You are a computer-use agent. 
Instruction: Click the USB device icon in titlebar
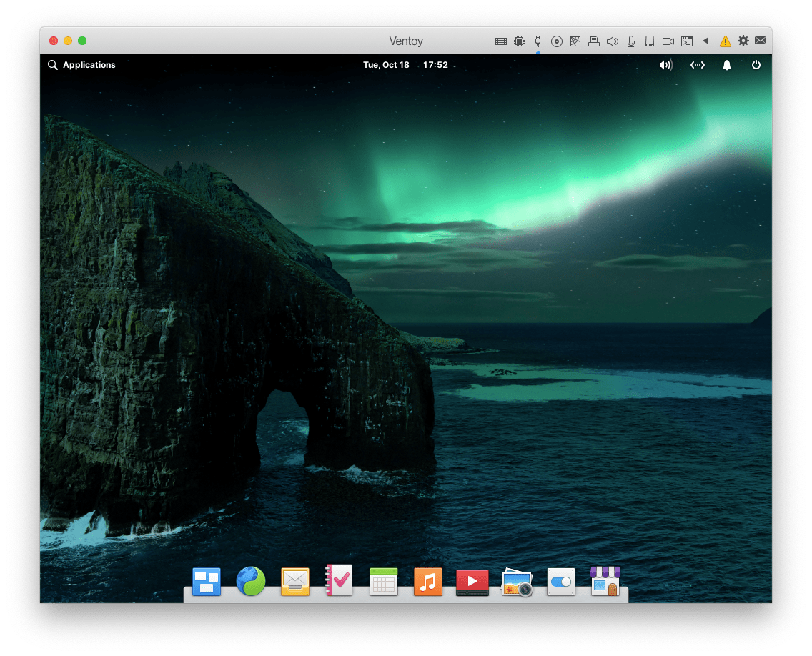coord(538,41)
